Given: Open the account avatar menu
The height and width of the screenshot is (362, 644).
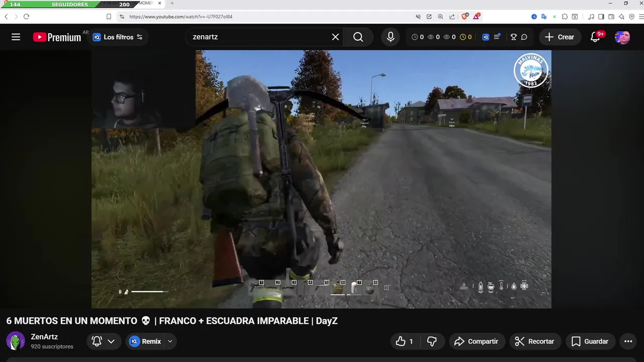Looking at the screenshot, I should pos(622,37).
